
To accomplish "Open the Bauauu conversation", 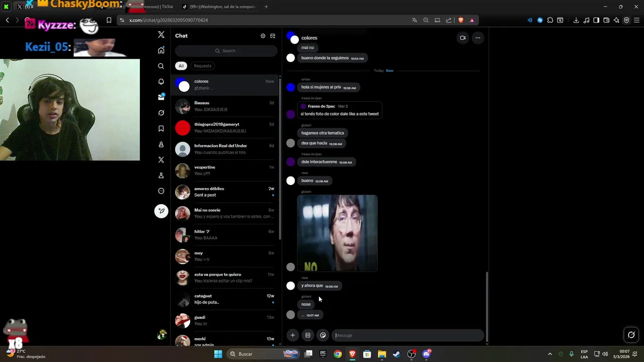I will point(225,106).
